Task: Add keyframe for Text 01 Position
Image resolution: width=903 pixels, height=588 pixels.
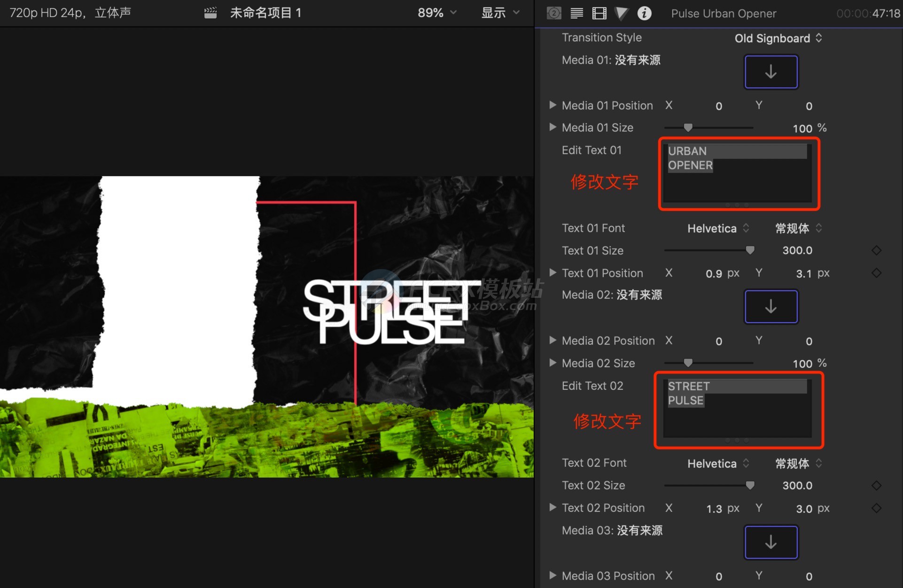Action: point(876,273)
